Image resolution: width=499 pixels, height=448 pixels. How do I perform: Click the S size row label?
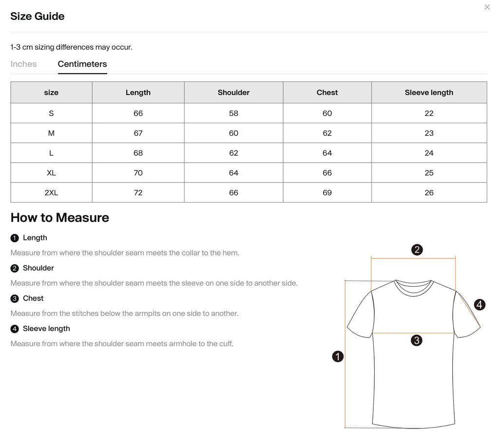click(51, 113)
